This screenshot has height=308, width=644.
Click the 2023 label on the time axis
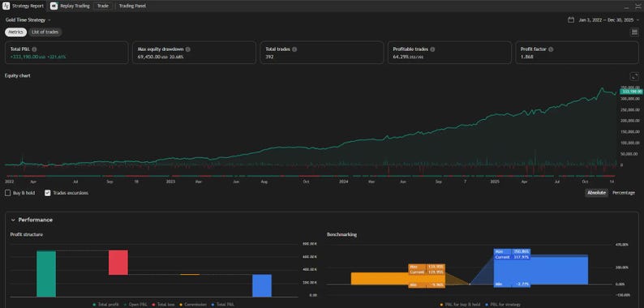[x=170, y=181]
